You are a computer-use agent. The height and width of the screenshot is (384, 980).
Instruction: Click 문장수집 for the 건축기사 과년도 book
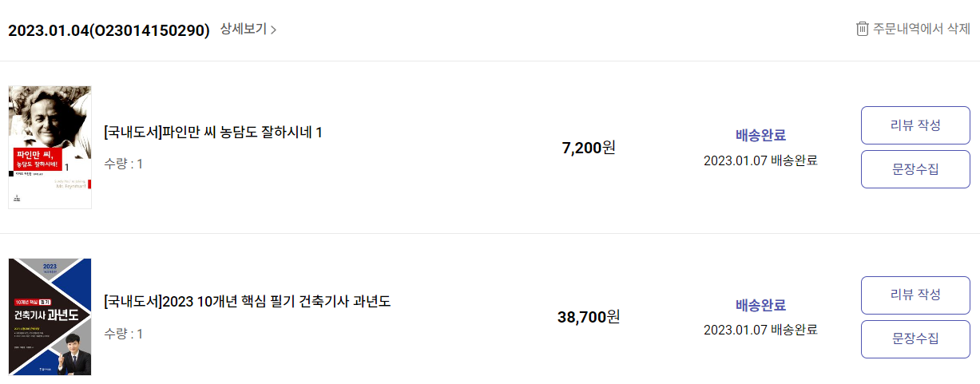tap(915, 339)
